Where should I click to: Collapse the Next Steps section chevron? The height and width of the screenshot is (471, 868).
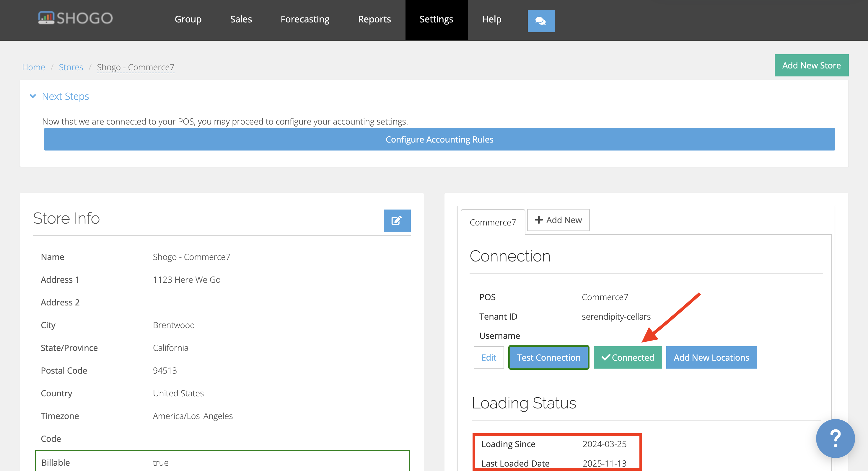pos(33,96)
